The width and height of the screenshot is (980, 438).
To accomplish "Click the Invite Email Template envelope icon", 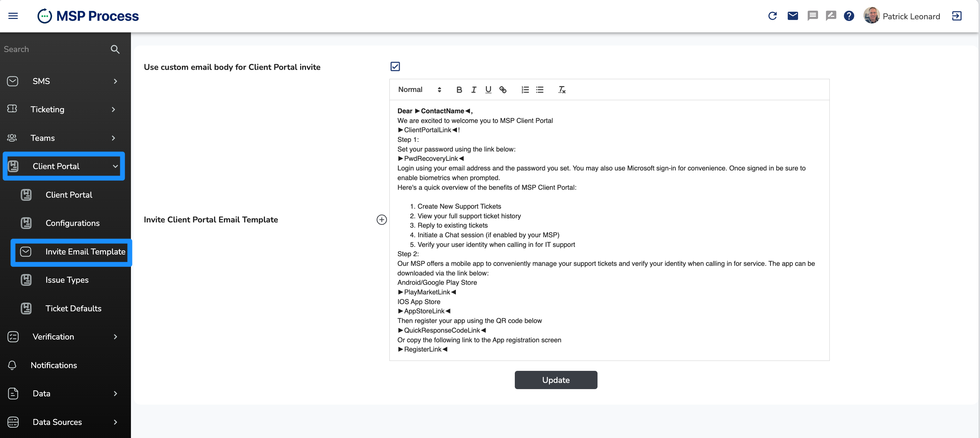I will [x=25, y=251].
